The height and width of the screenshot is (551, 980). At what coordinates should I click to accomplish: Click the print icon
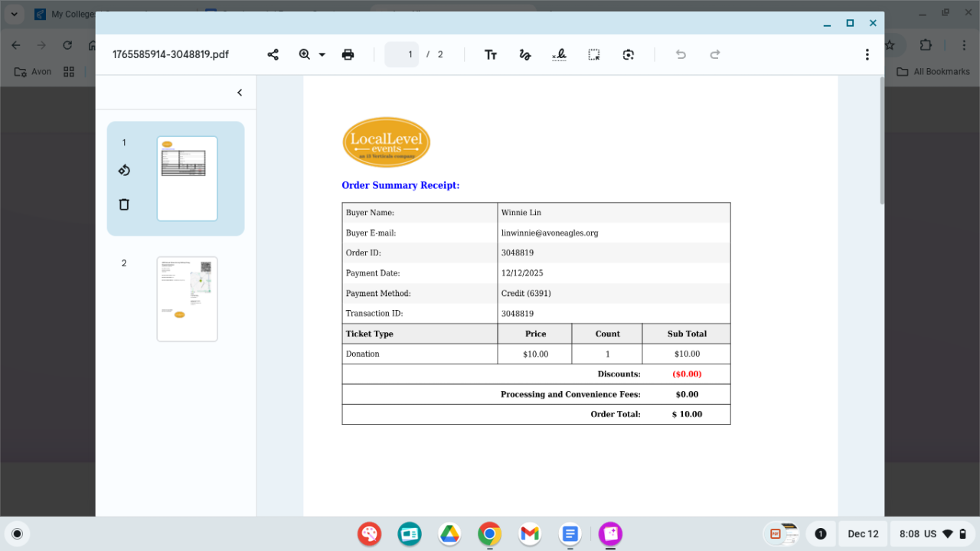click(x=348, y=54)
